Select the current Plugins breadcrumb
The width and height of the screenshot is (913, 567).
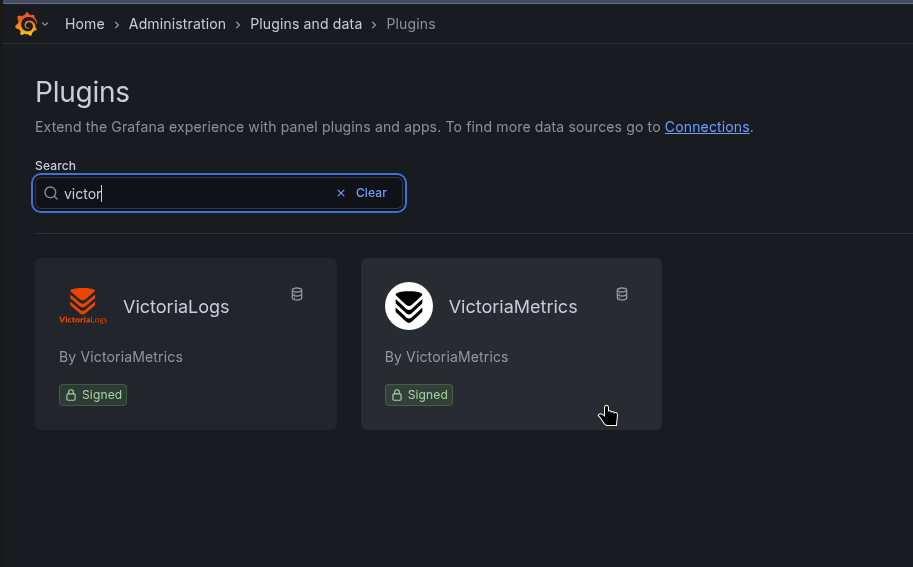(411, 24)
